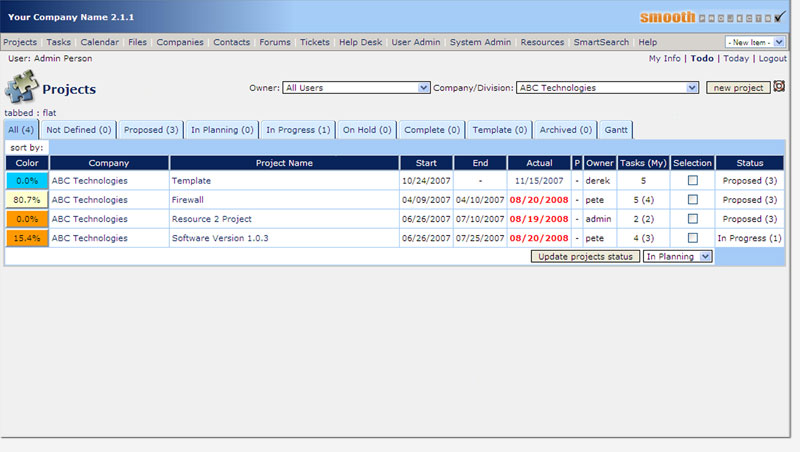Select the Software Version 1.0.3 checkbox
Viewport: 800px width, 452px height.
coord(692,238)
